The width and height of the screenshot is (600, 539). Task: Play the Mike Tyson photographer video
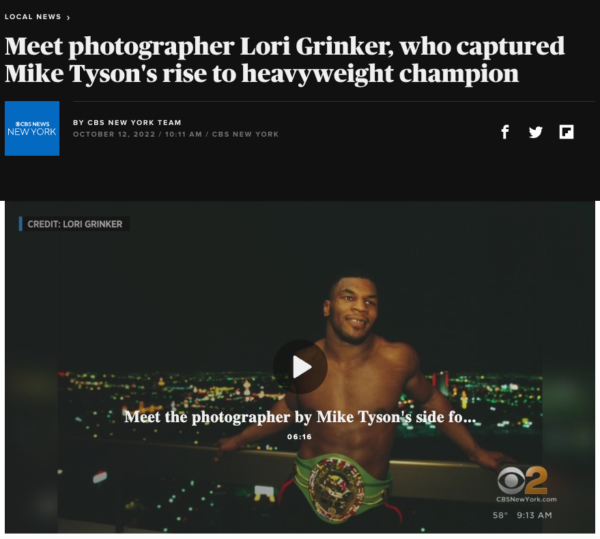[300, 367]
